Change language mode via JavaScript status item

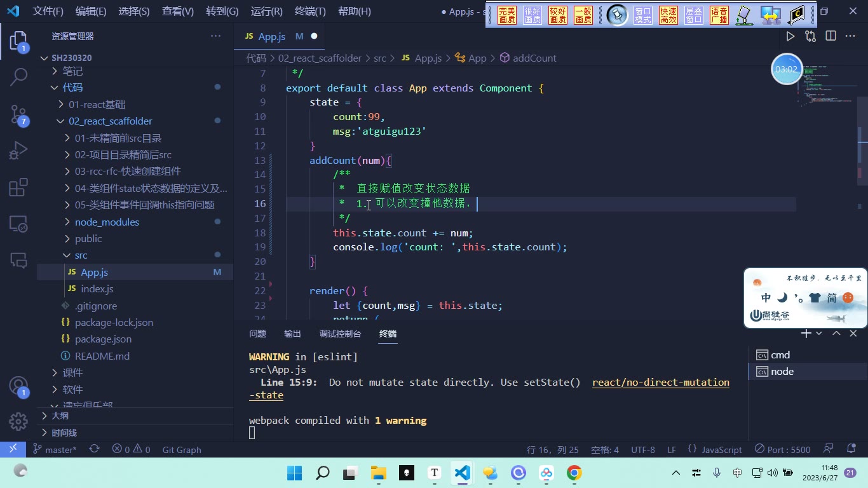(722, 449)
